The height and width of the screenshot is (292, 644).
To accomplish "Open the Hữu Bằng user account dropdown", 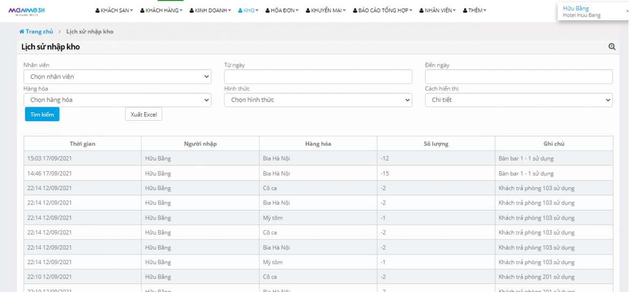I will click(x=593, y=11).
